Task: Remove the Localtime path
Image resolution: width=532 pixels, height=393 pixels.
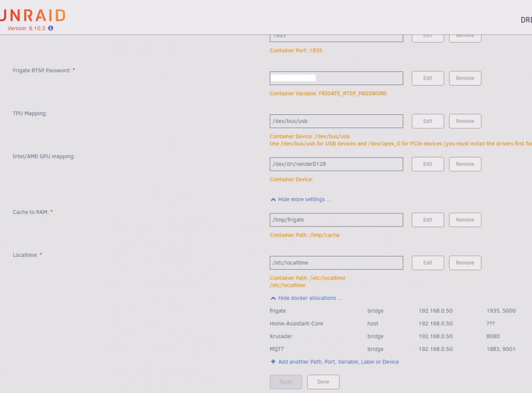Action: (x=465, y=263)
